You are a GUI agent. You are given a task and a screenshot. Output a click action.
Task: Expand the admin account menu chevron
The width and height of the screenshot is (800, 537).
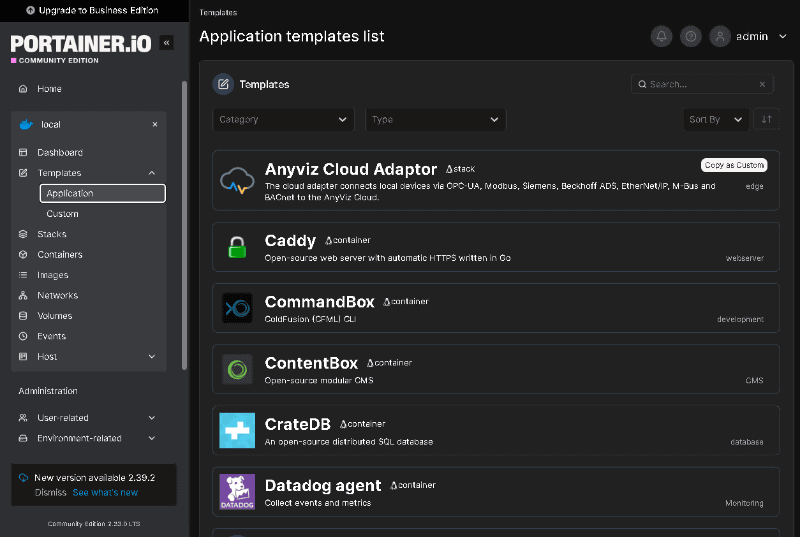click(x=783, y=36)
